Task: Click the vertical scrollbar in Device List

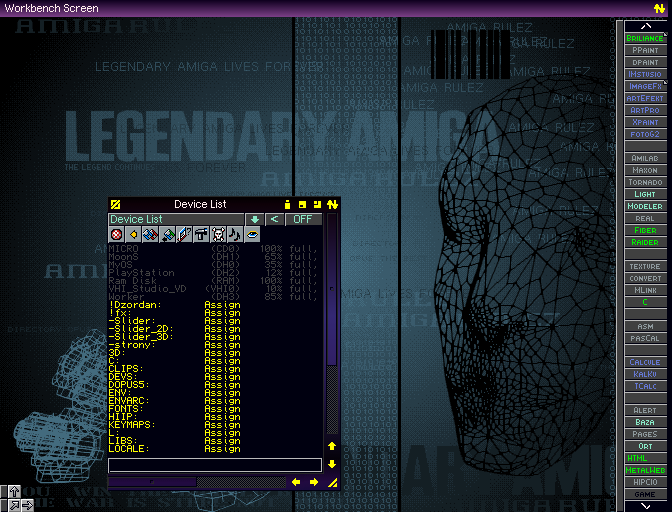Action: tap(332, 324)
